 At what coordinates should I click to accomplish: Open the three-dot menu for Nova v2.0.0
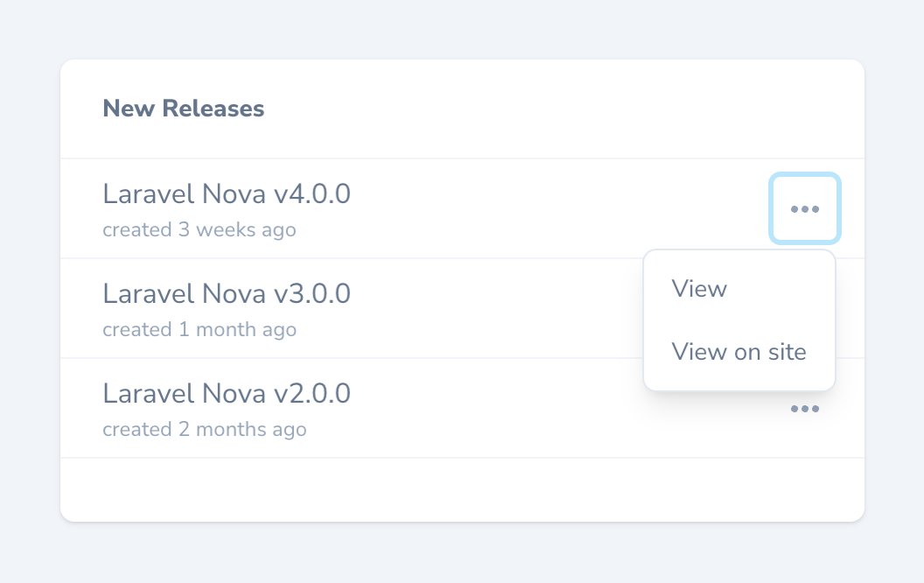(805, 409)
